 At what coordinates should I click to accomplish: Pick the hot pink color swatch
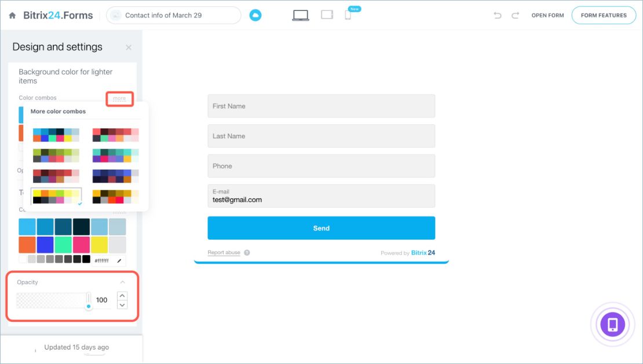click(81, 245)
